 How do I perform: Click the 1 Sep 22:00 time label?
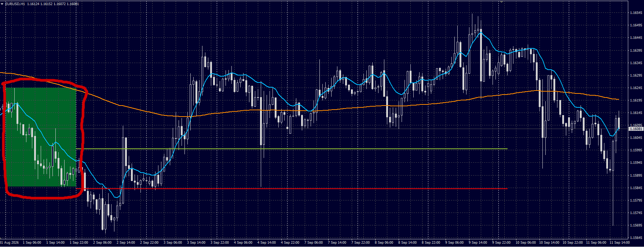click(79, 243)
